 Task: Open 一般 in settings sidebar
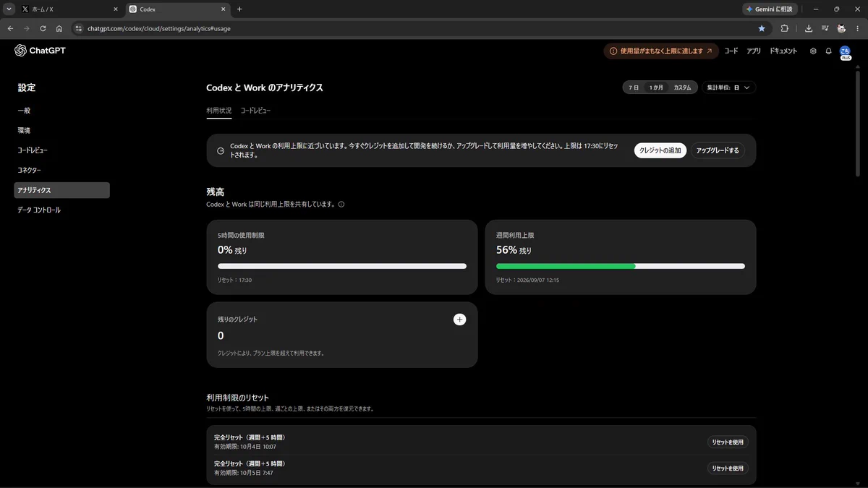click(x=61, y=111)
